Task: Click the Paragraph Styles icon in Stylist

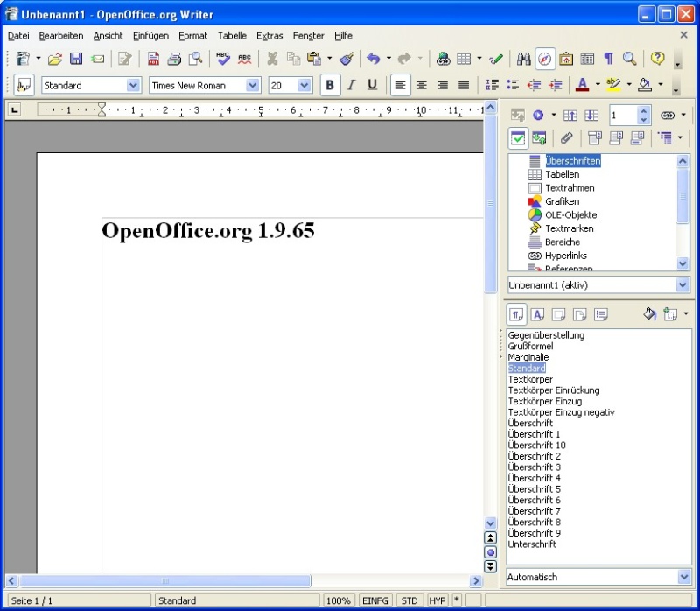Action: point(517,314)
